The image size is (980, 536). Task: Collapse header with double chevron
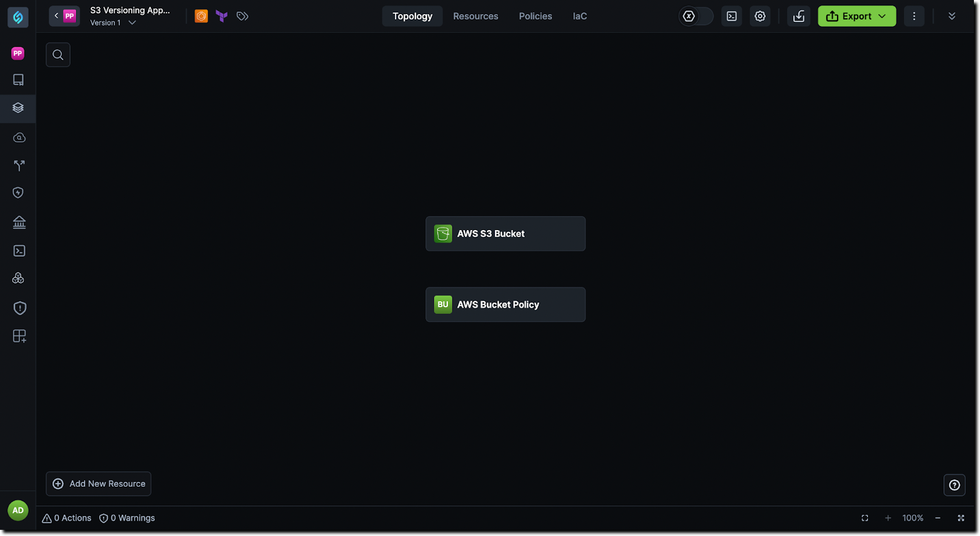pos(951,16)
